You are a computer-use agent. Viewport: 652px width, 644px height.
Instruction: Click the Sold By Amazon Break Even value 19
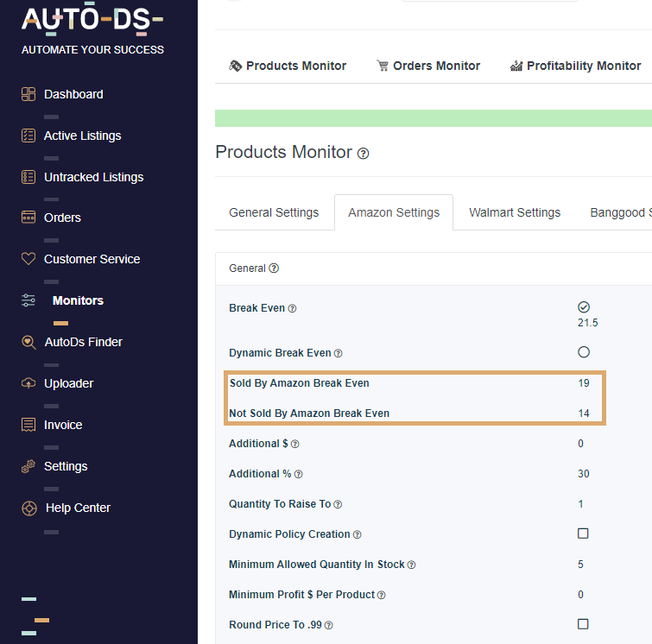pos(584,383)
